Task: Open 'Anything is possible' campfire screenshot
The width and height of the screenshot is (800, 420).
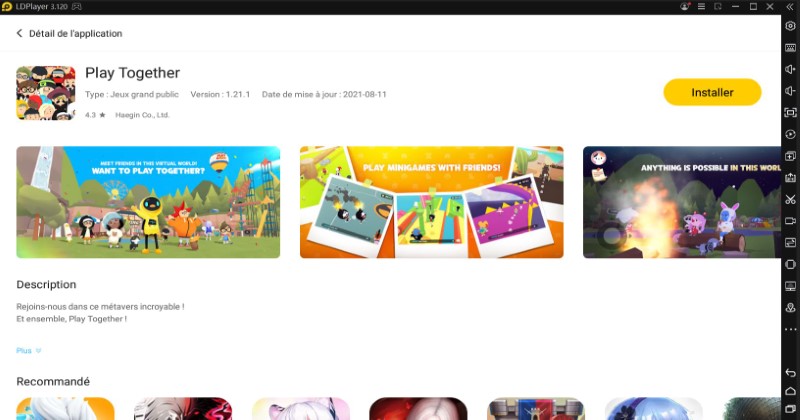Action: click(682, 202)
